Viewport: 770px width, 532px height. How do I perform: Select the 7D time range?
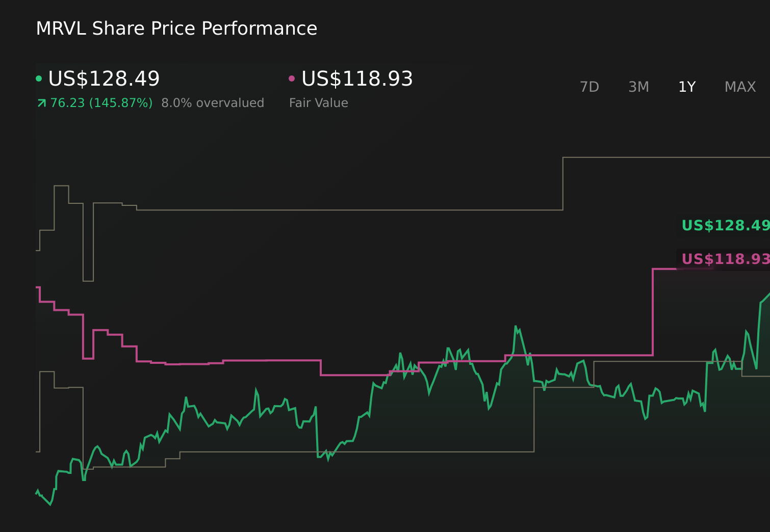click(589, 87)
